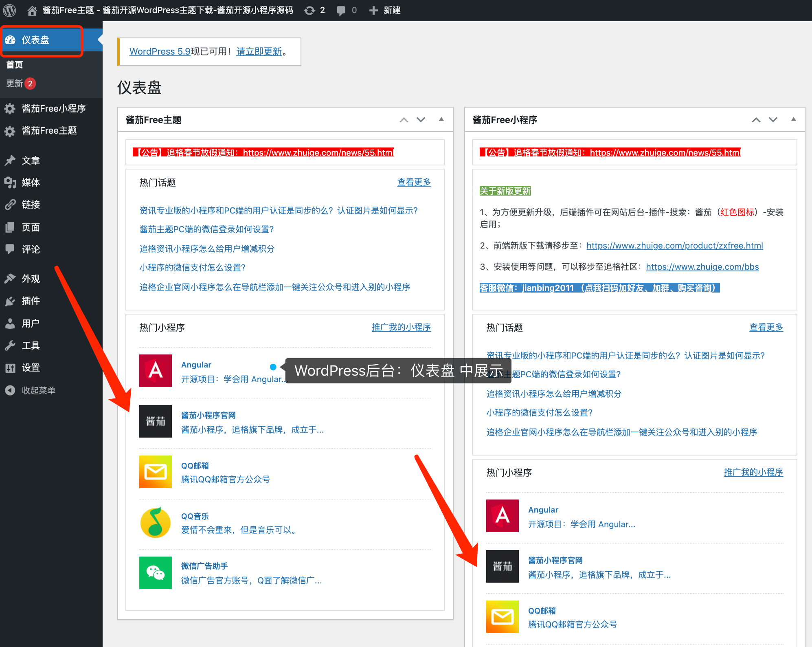Collapse the 酱茄Free小程序 panel with triangle toggle

(794, 119)
